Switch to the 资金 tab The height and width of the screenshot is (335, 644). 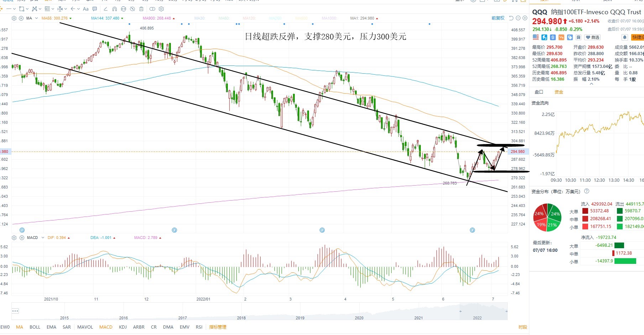[559, 92]
